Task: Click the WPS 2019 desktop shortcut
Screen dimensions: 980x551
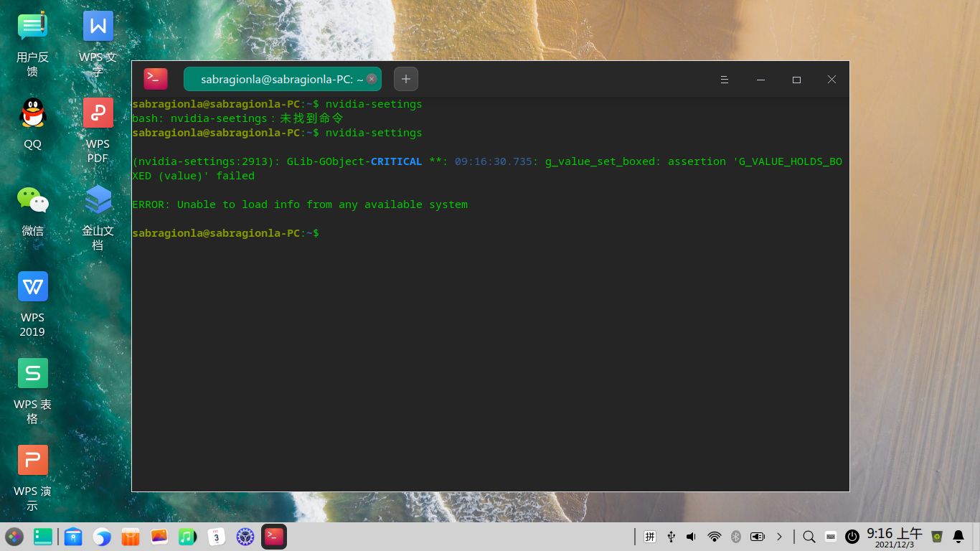Action: [33, 287]
